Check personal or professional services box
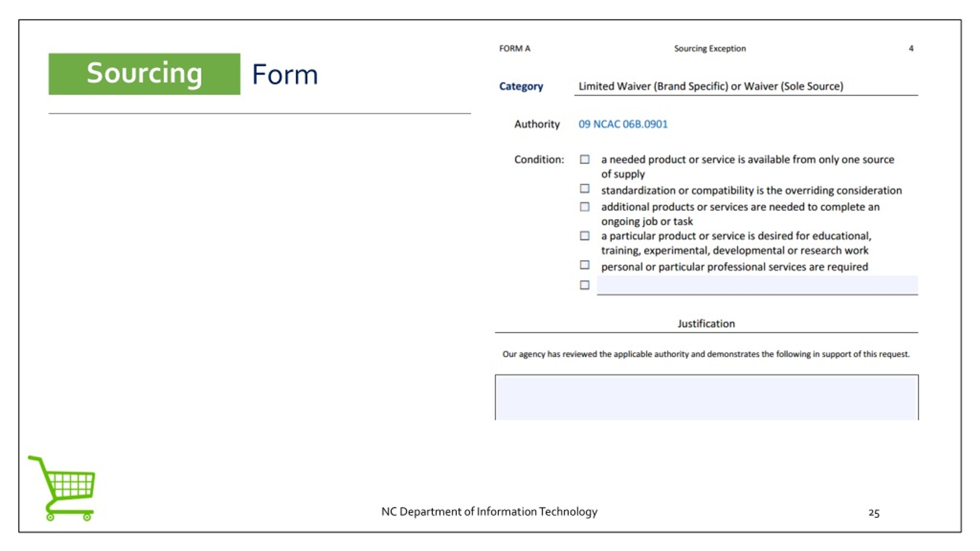Image resolution: width=980 pixels, height=551 pixels. tap(585, 265)
